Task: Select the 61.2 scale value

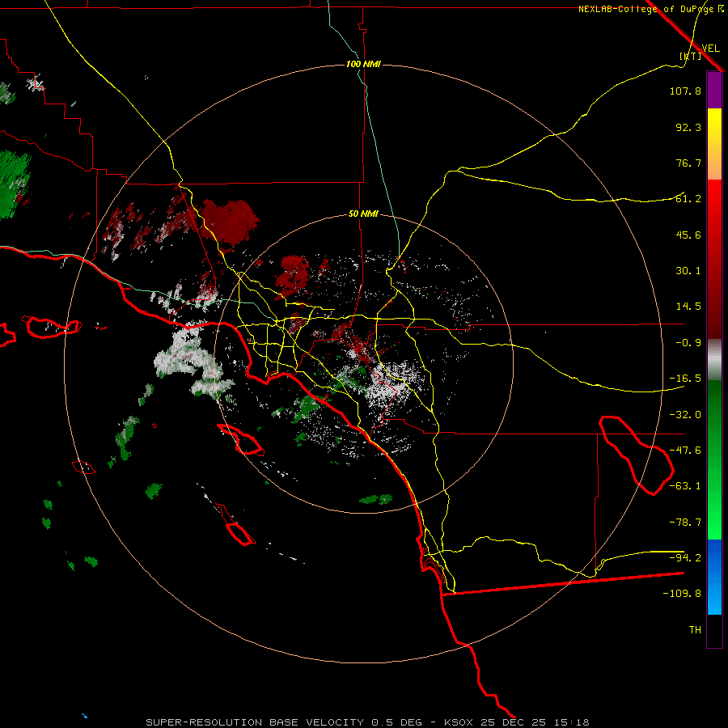Action: click(688, 199)
